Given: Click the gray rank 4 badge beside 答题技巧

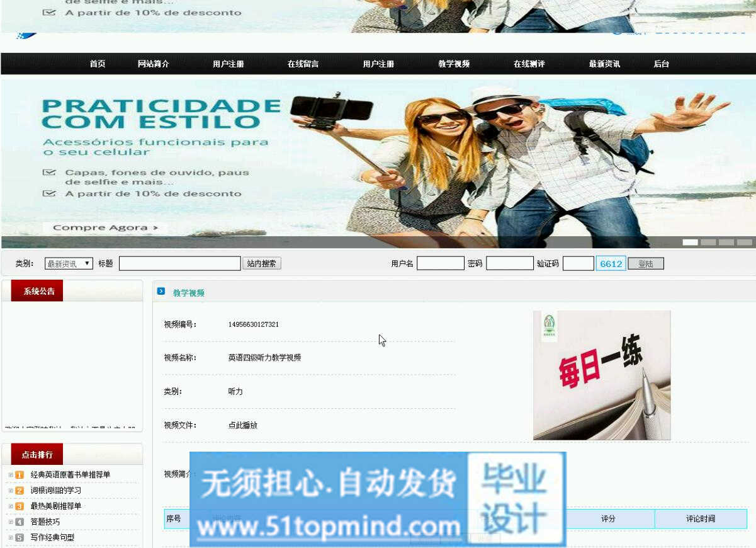Looking at the screenshot, I should coord(20,522).
